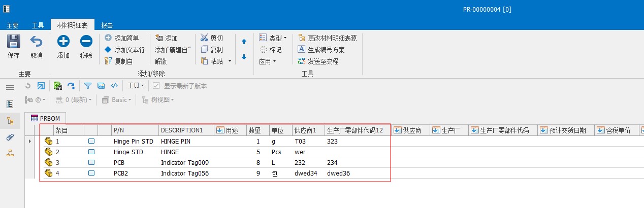644x208 pixels.
Task: Switch to the 报告 ribbon tab
Action: coord(107,25)
